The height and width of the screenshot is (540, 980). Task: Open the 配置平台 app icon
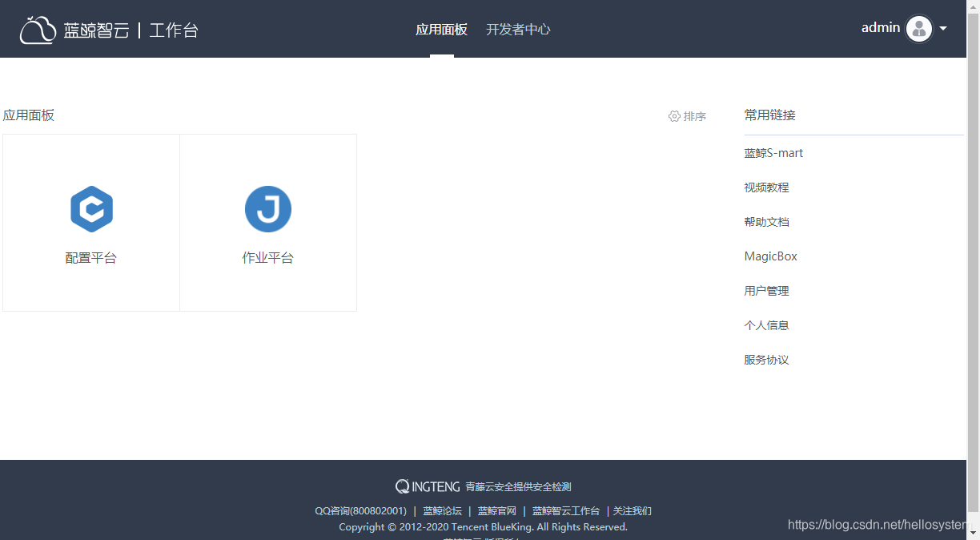92,209
